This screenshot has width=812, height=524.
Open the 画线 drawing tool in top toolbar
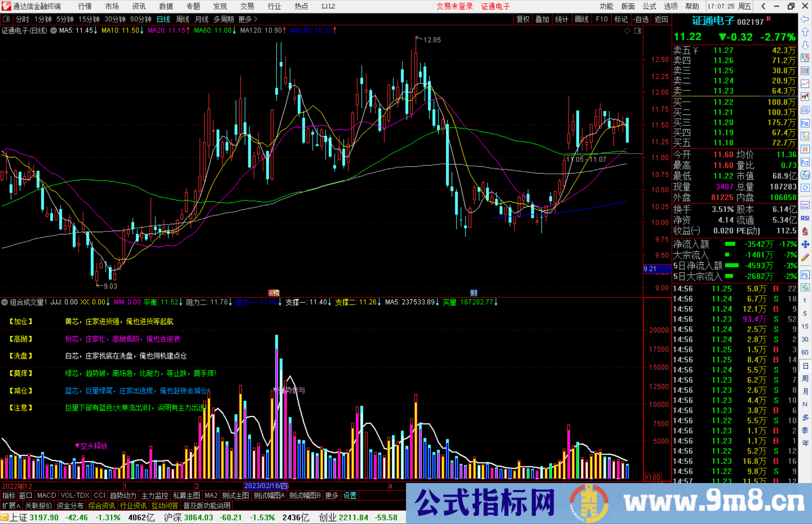click(x=582, y=19)
